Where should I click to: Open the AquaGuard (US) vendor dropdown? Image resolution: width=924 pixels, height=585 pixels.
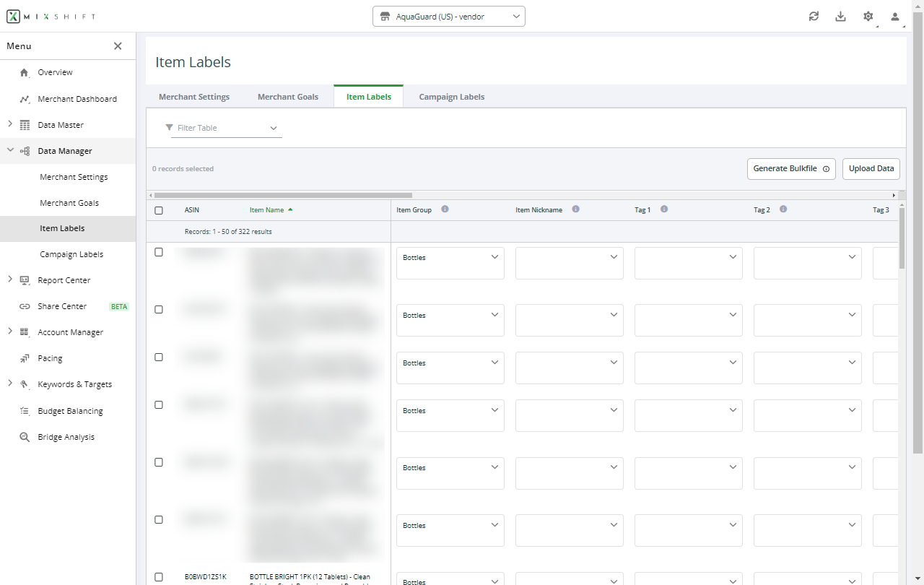(448, 17)
